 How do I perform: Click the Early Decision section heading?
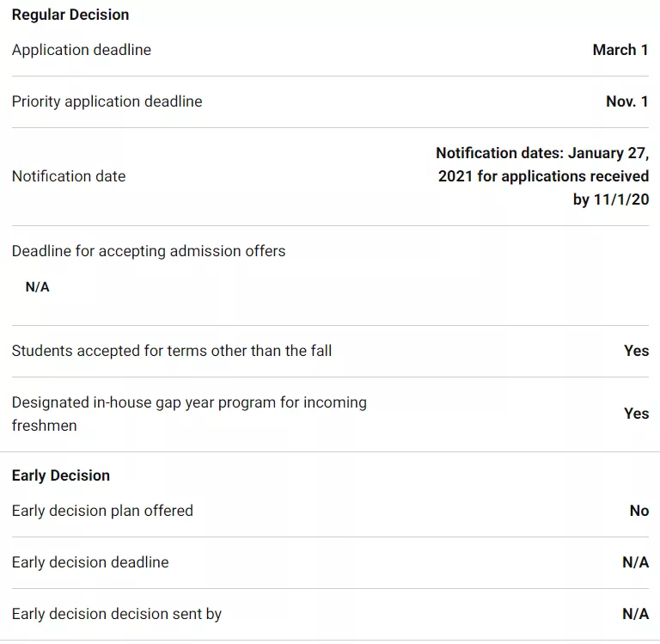(61, 475)
